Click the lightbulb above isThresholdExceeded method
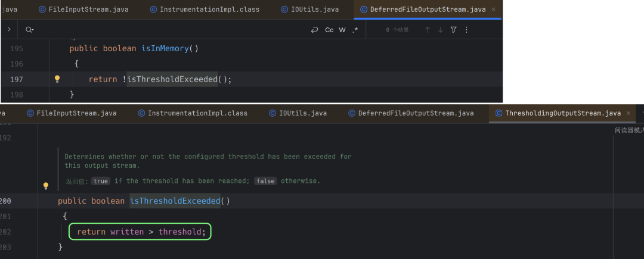 [46, 186]
